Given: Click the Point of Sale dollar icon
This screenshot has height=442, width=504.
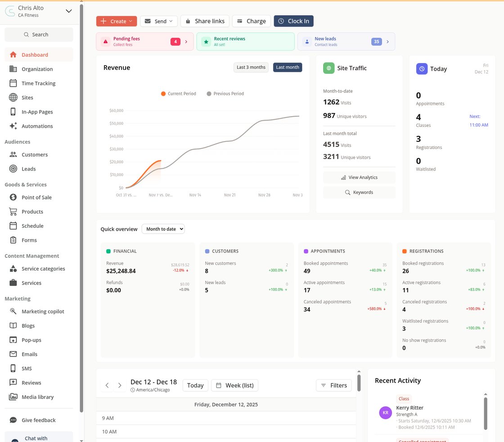Looking at the screenshot, I should (13, 198).
